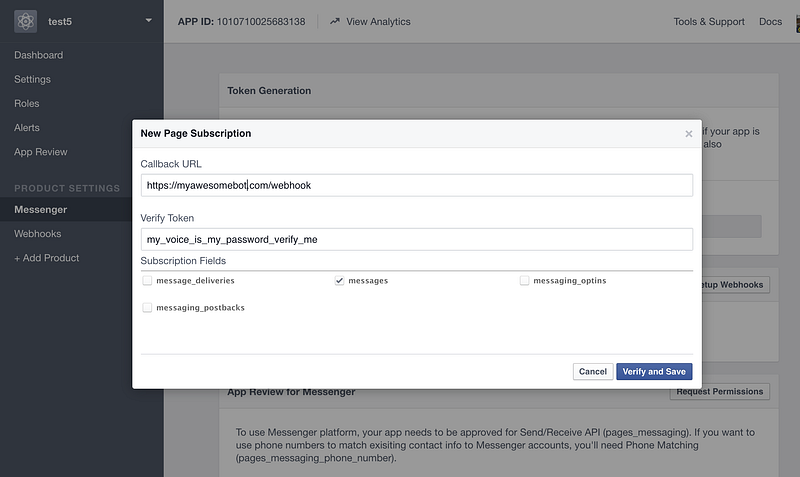Enable the message_deliveries checkbox
The width and height of the screenshot is (800, 477).
147,281
